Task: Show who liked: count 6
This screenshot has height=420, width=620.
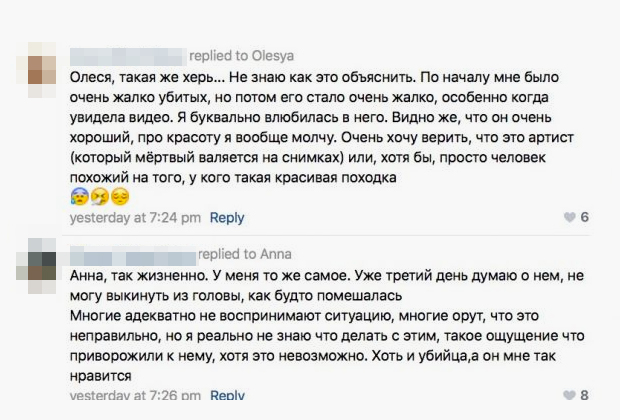Action: click(584, 217)
